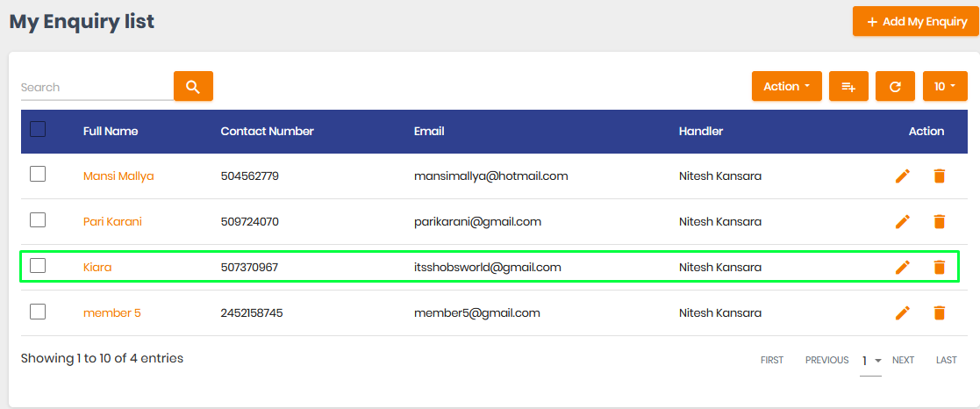Select the Kiara row checkbox
The height and width of the screenshot is (409, 980).
[x=38, y=265]
